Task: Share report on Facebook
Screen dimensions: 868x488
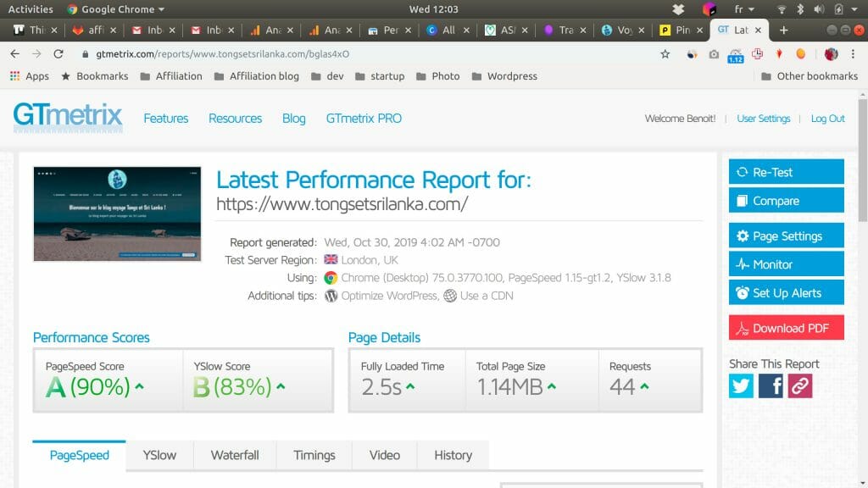Action: pos(771,386)
